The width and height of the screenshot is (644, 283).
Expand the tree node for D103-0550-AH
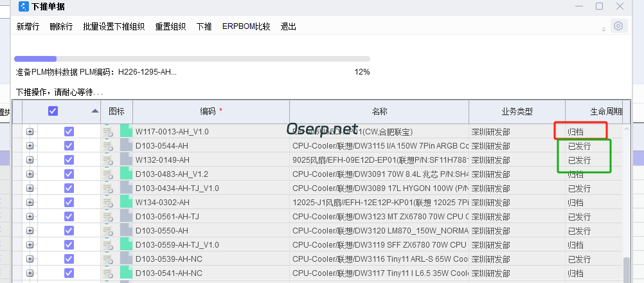tap(30, 231)
